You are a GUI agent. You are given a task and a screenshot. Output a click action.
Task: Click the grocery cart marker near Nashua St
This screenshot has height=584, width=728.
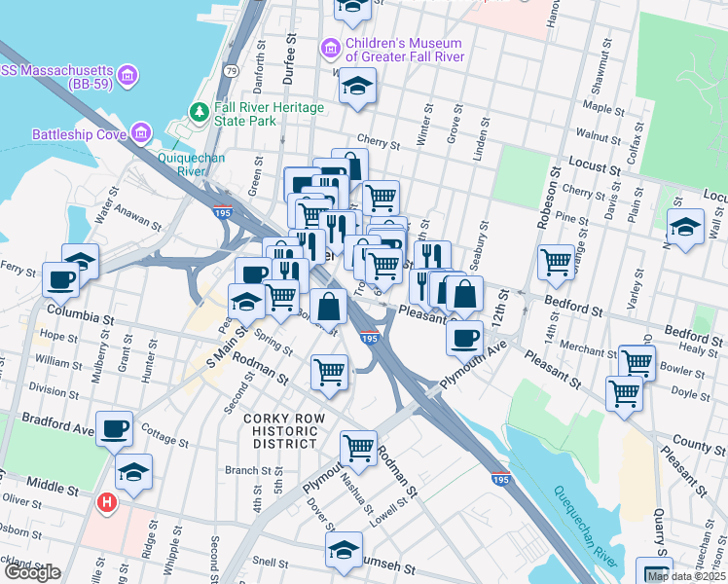358,448
